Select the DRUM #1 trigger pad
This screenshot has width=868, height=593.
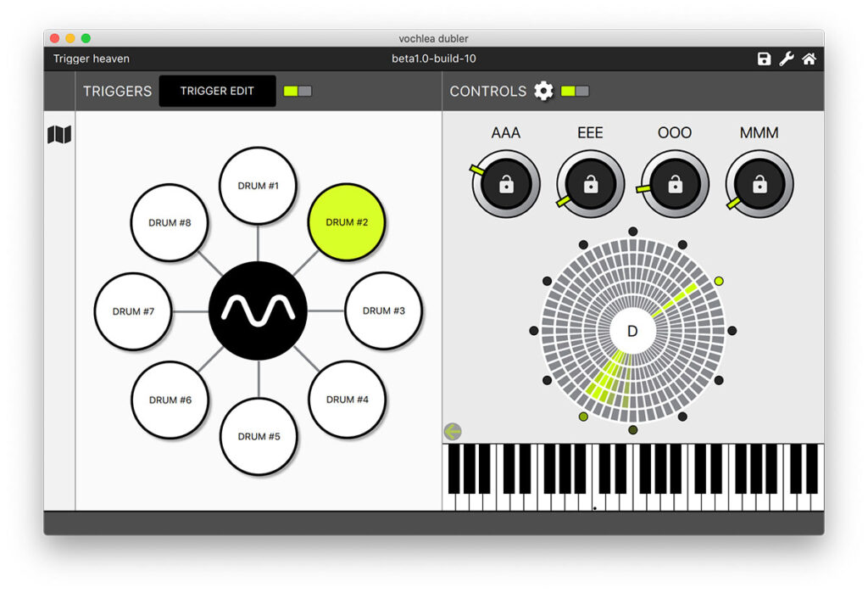pyautogui.click(x=258, y=185)
